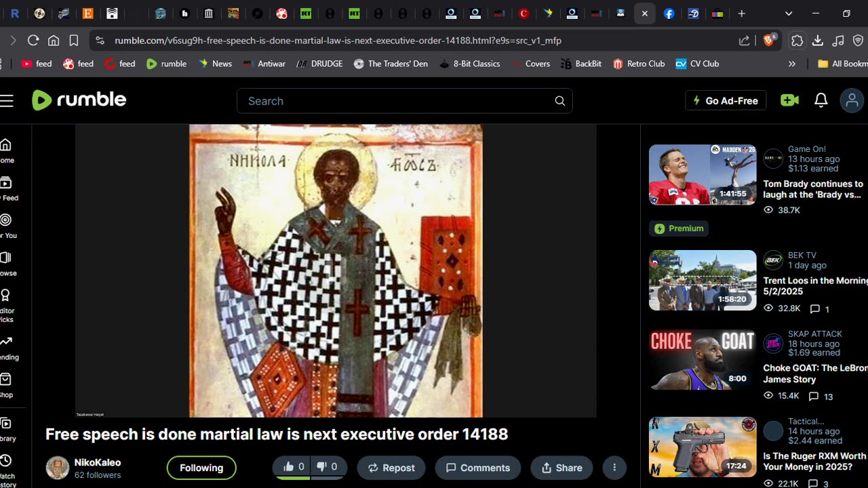This screenshot has height=488, width=868.
Task: Open the upload video camera icon
Action: pos(789,100)
